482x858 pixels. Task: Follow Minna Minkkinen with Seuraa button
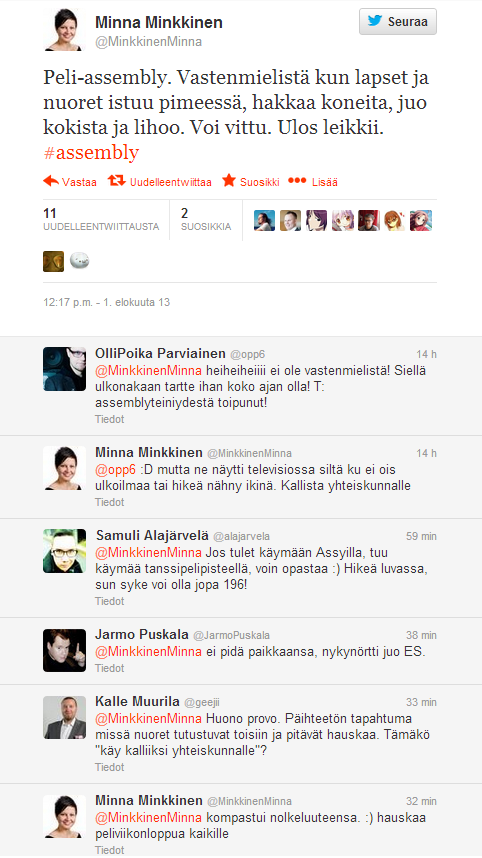pyautogui.click(x=398, y=22)
